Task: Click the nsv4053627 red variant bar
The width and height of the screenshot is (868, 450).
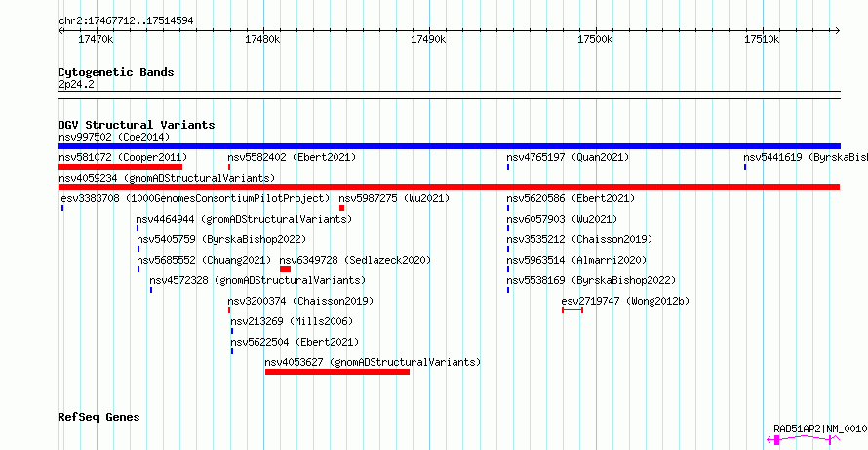Action: coord(337,372)
